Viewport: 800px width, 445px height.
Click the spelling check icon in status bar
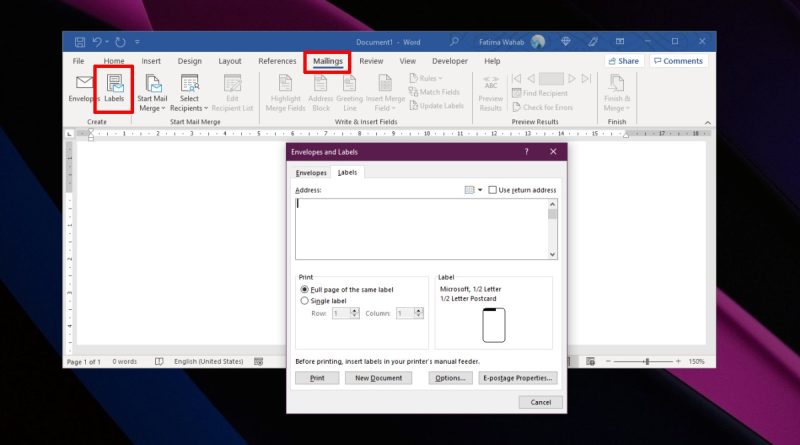point(159,361)
